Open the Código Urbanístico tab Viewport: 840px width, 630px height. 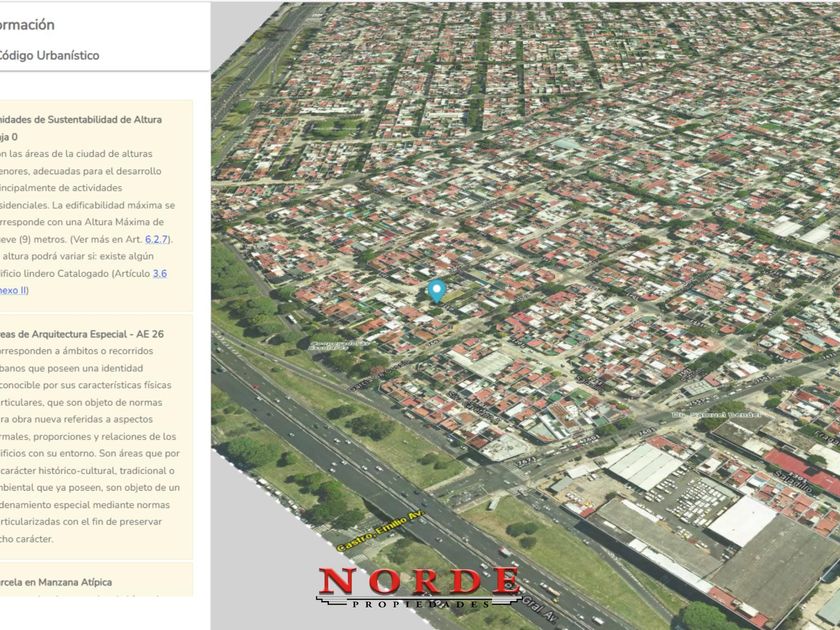coord(49,56)
